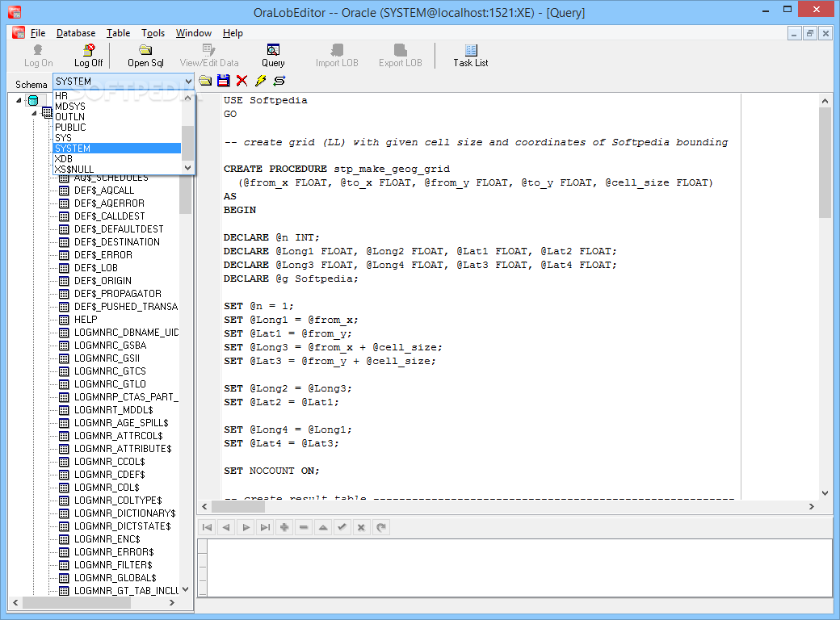Choose PUBLIC in the schema list

(117, 128)
